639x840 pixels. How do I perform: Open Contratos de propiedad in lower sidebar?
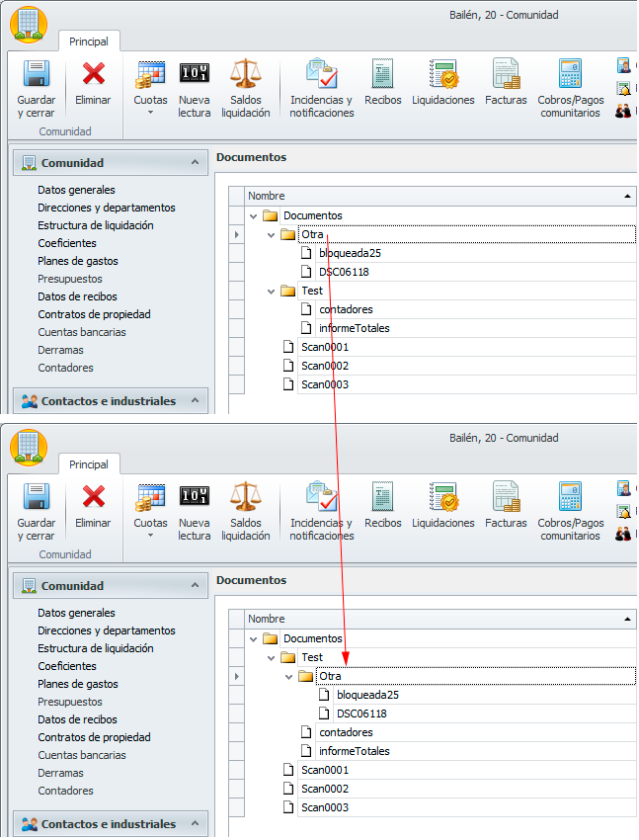click(x=94, y=737)
